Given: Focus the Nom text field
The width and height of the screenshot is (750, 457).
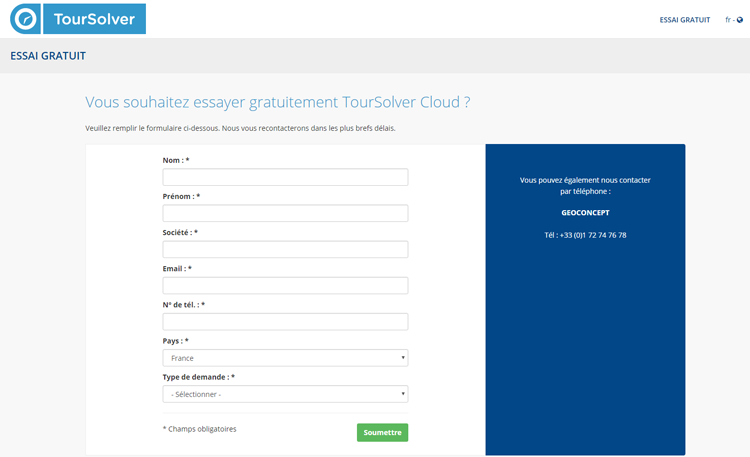Looking at the screenshot, I should tap(285, 177).
